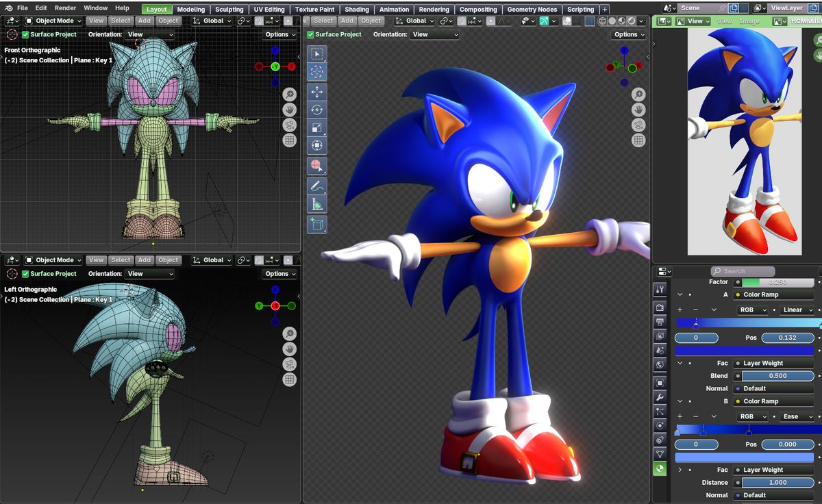Add a color stop to Color Ramp A

(680, 310)
